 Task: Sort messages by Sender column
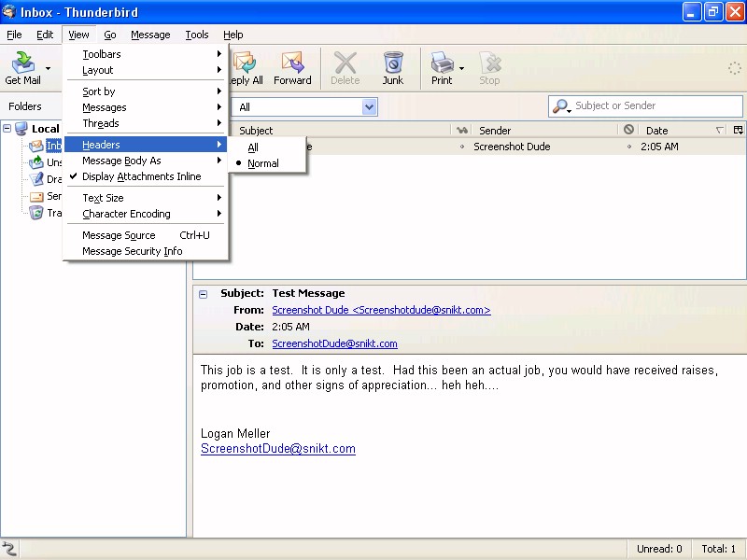coord(544,131)
